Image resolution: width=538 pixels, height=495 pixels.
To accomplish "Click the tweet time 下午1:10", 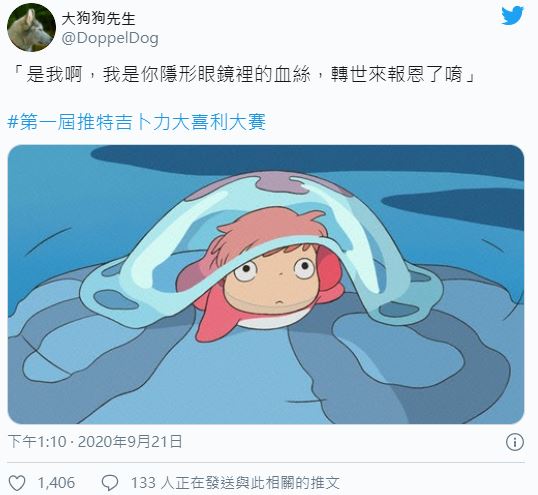I will pyautogui.click(x=37, y=442).
